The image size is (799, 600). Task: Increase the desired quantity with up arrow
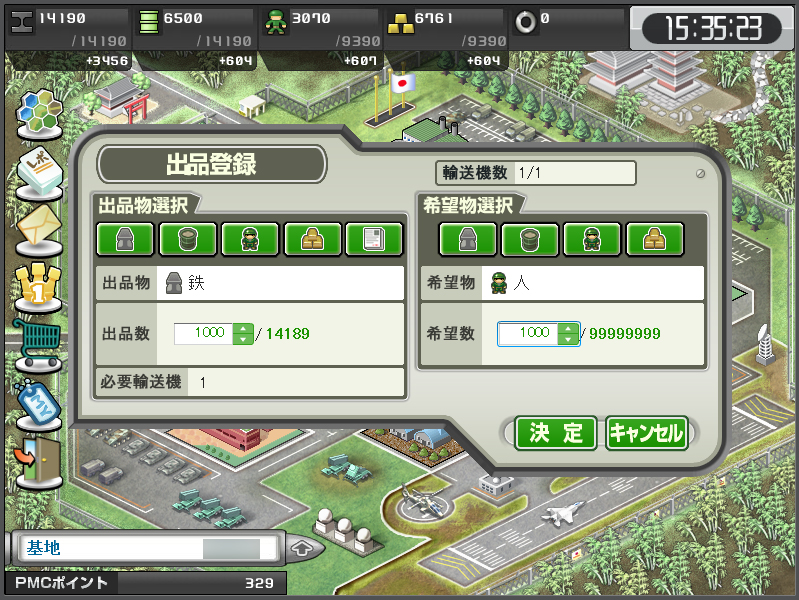[568, 329]
